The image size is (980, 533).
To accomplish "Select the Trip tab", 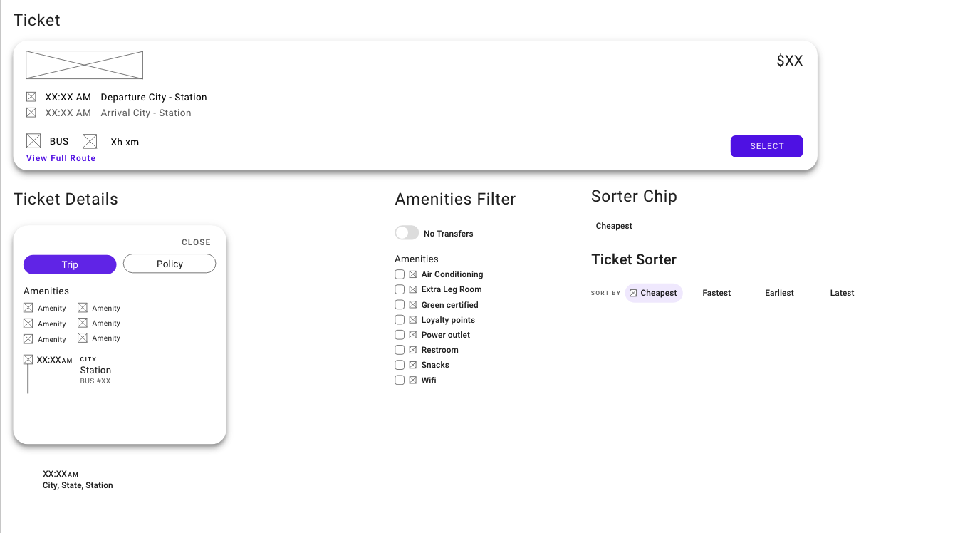I will pos(69,264).
